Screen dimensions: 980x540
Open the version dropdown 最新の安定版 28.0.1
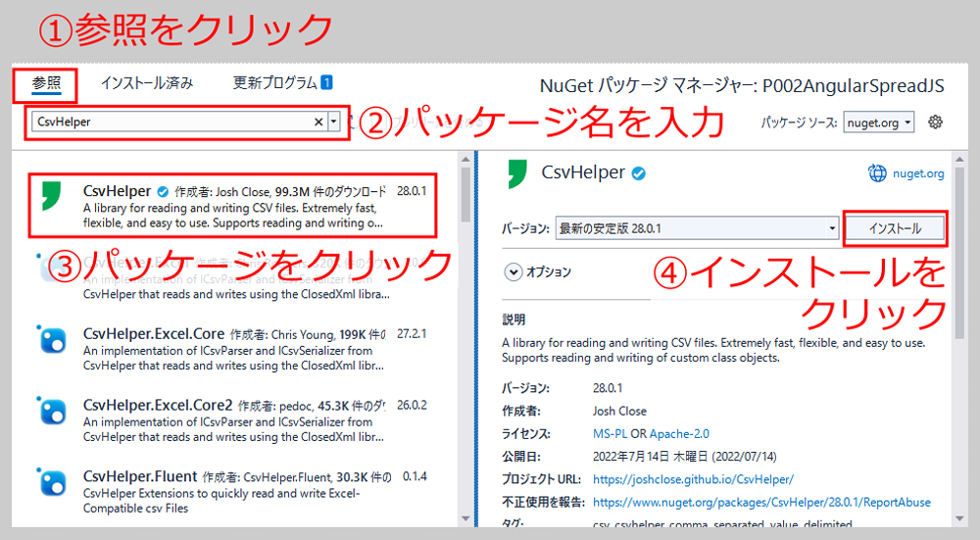pos(697,228)
